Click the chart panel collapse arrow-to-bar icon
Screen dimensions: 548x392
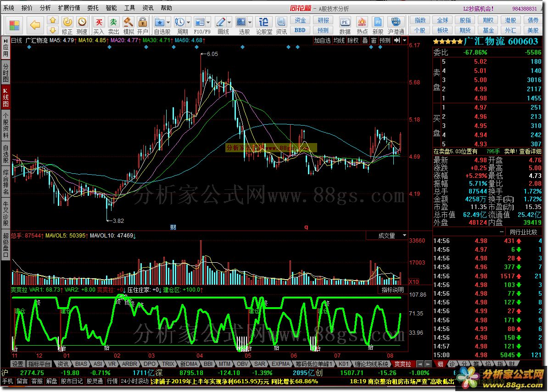tap(397, 40)
